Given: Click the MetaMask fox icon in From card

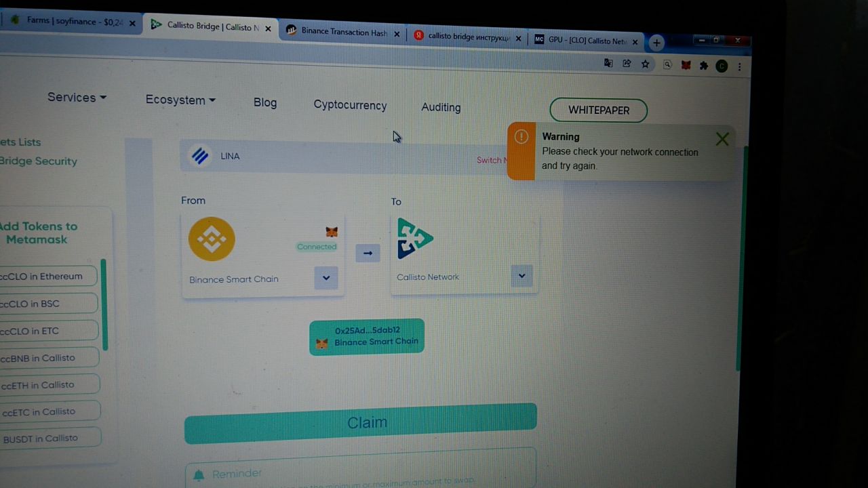Looking at the screenshot, I should point(332,232).
